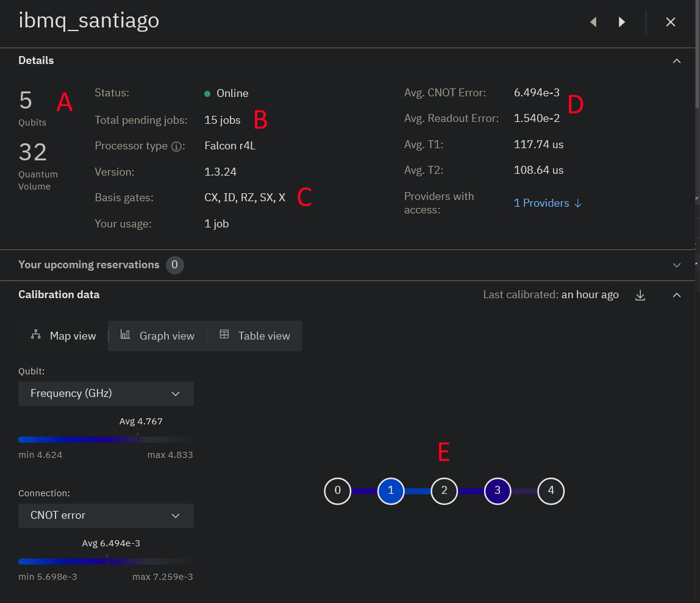Collapse the Details section chevron
Viewport: 700px width, 603px height.
(x=676, y=61)
